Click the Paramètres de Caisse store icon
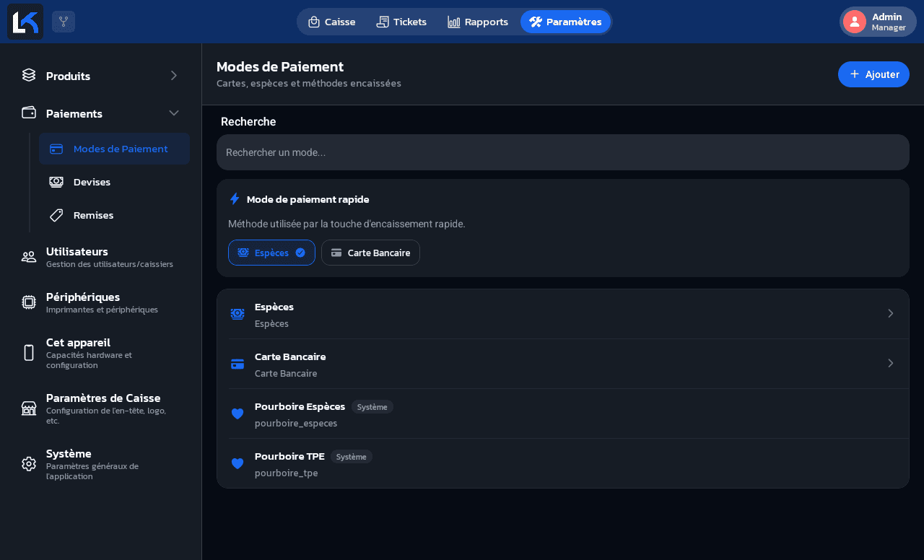 pos(29,408)
